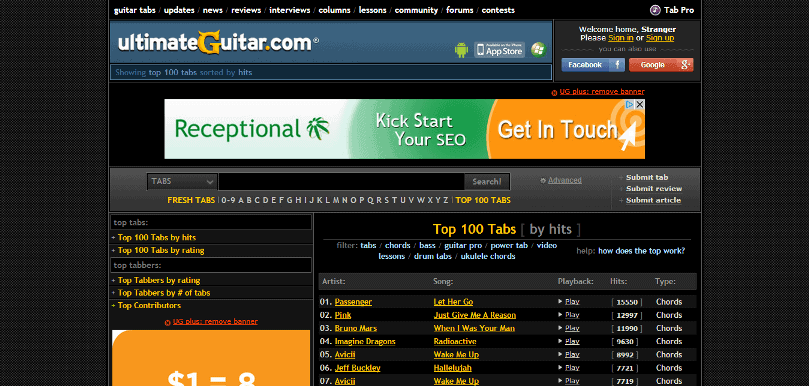Open the reviews menu item
Screen dimensions: 809x386
point(246,10)
